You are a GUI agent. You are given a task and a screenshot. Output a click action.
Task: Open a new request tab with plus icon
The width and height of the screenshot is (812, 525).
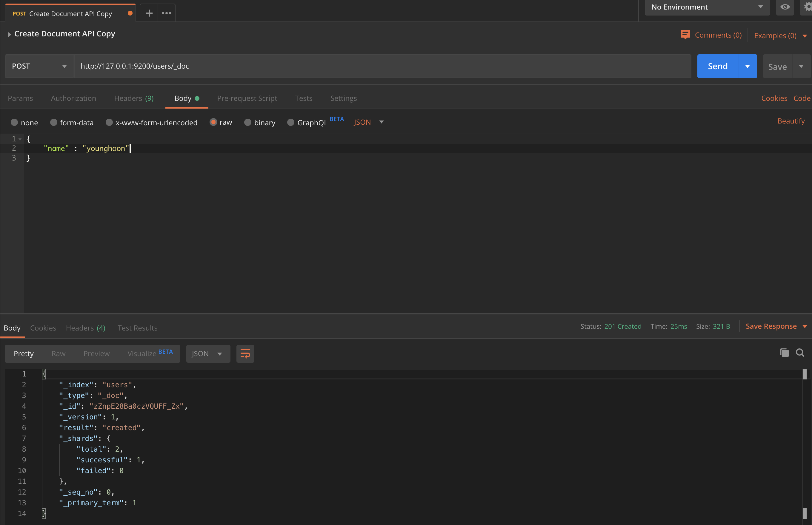click(149, 13)
